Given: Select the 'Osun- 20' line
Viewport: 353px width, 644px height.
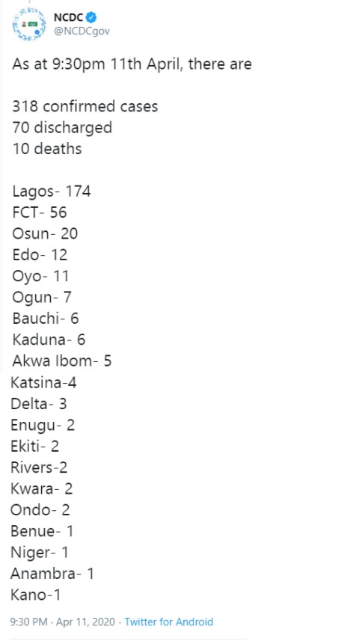Looking at the screenshot, I should 45,233.
